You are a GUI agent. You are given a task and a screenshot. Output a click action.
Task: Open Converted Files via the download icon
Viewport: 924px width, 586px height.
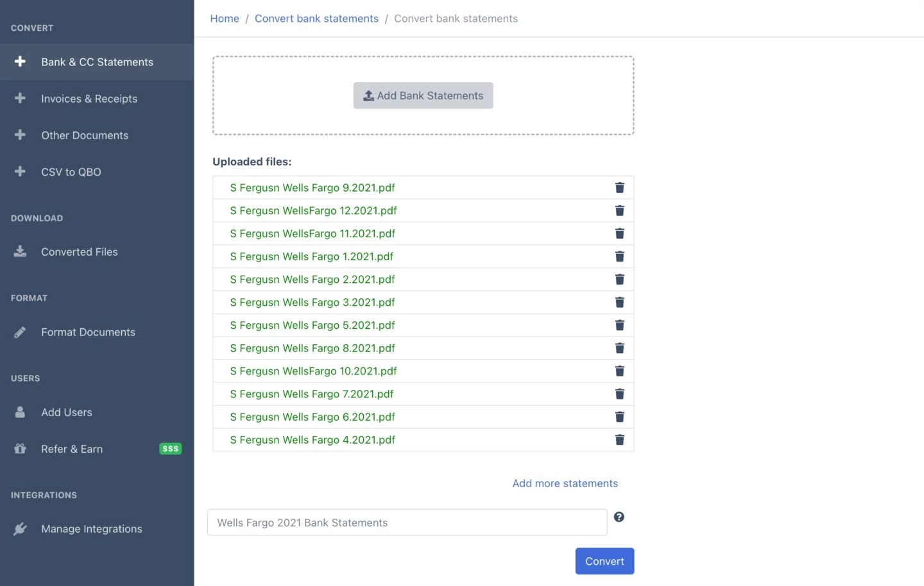[20, 251]
